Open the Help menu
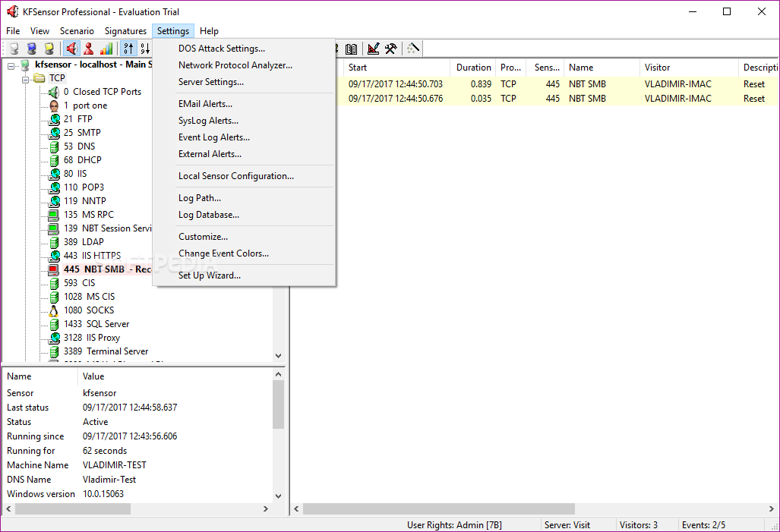Screen dimensions: 780x532 209,31
